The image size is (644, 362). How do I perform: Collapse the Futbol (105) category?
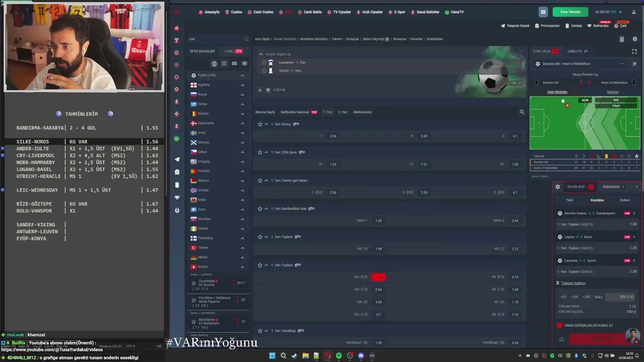(242, 75)
